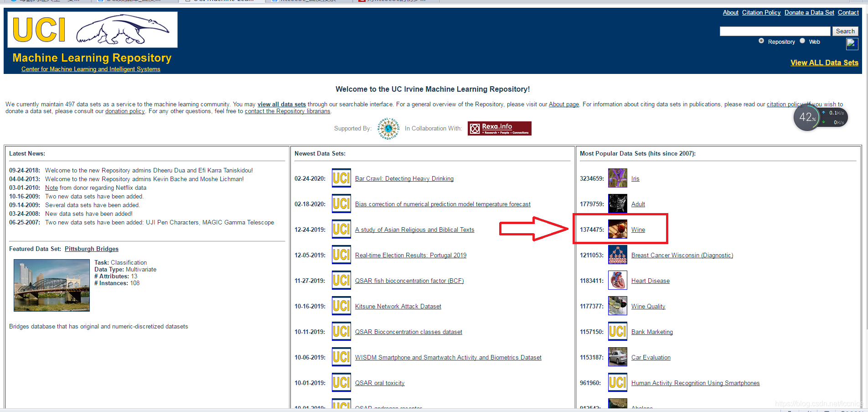This screenshot has width=868, height=412.
Task: Open Real-time Election Results: Portugal 2019 link
Action: pos(411,256)
